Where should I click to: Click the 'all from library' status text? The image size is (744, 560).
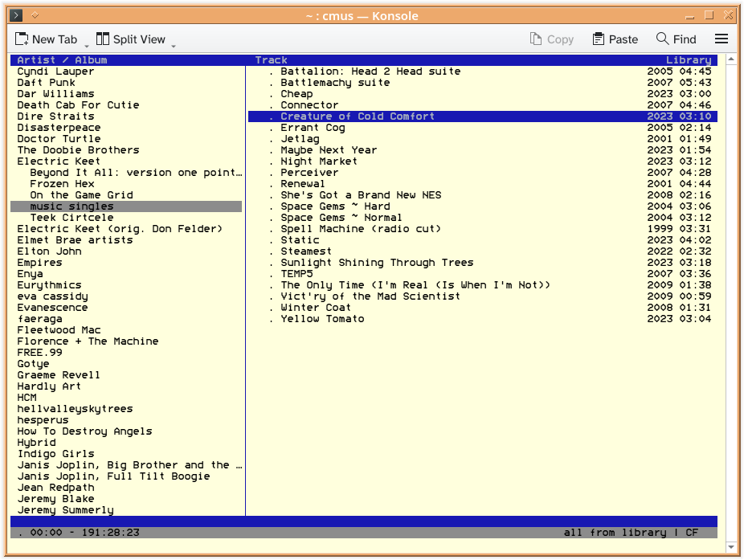point(615,533)
